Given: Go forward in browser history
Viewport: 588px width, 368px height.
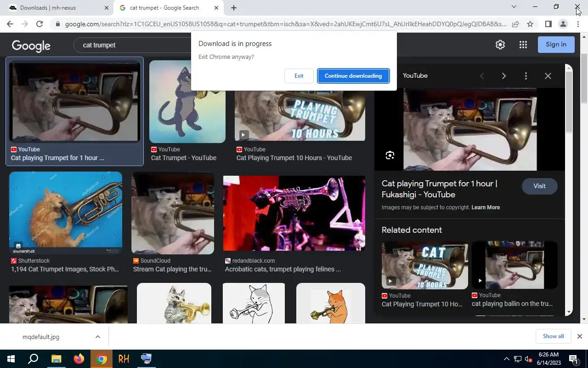Looking at the screenshot, I should point(25,24).
